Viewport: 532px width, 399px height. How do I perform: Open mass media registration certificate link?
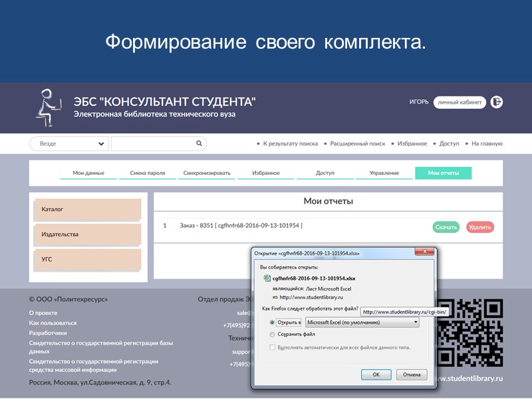94,365
